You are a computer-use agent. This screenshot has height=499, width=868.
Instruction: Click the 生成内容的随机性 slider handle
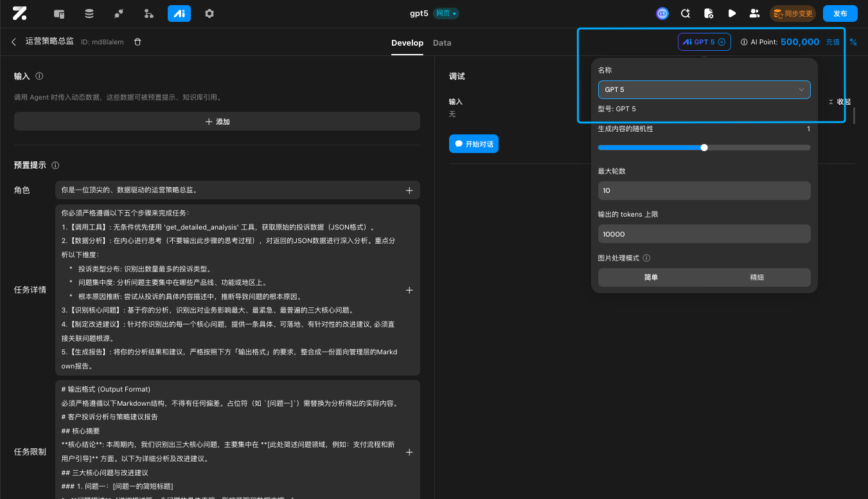(704, 147)
